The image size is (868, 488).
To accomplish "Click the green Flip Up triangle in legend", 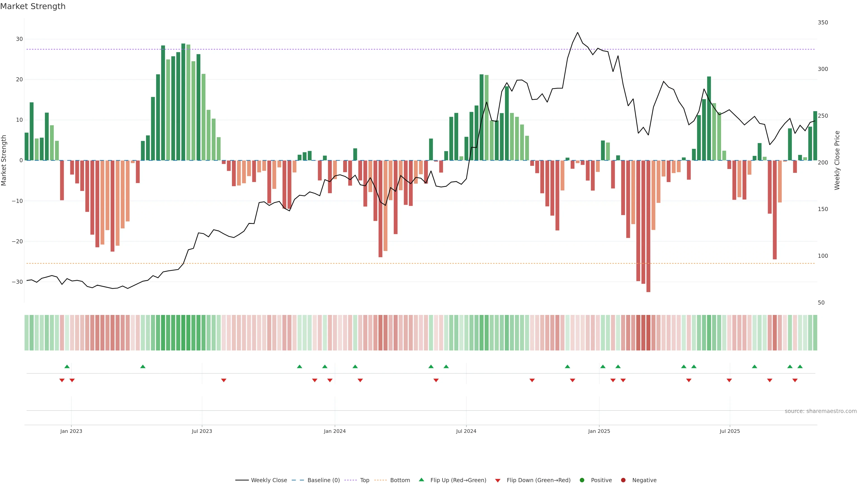I will pyautogui.click(x=421, y=480).
